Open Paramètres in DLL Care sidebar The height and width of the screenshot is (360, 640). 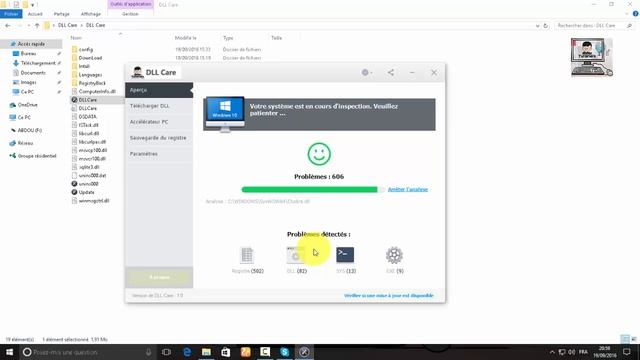[x=159, y=153]
